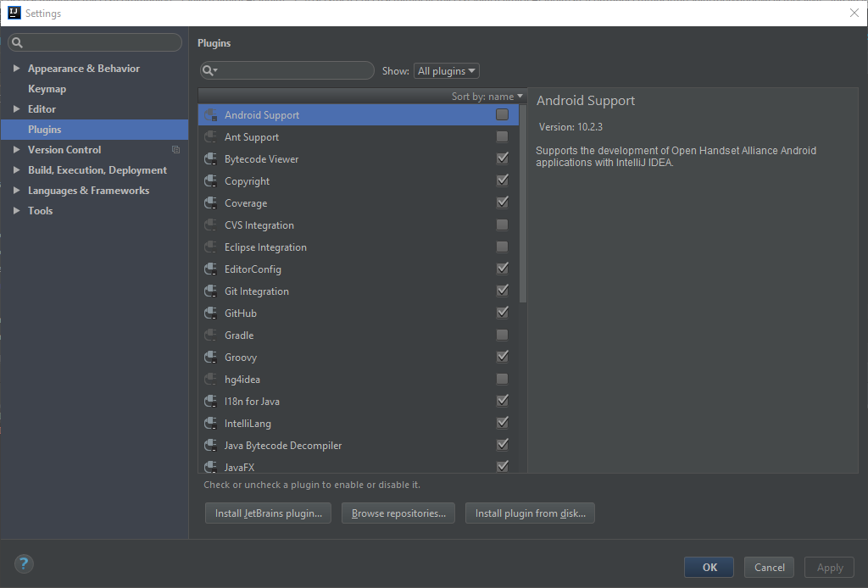This screenshot has height=588, width=868.
Task: Expand the Version Control tree arrow
Action: coord(17,149)
